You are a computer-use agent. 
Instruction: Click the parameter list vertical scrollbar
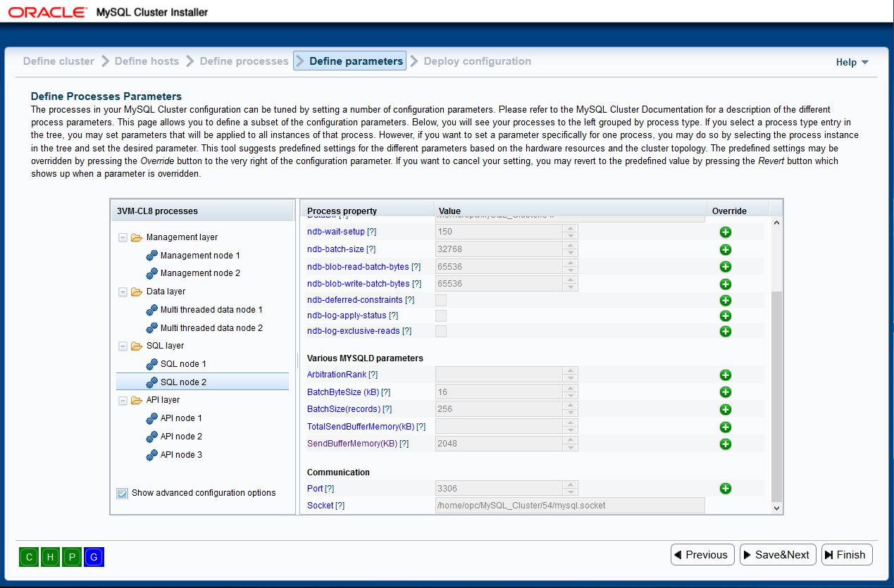776,394
